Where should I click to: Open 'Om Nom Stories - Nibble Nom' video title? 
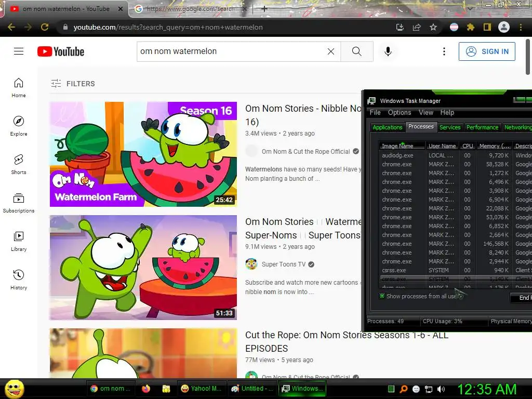[x=303, y=115]
